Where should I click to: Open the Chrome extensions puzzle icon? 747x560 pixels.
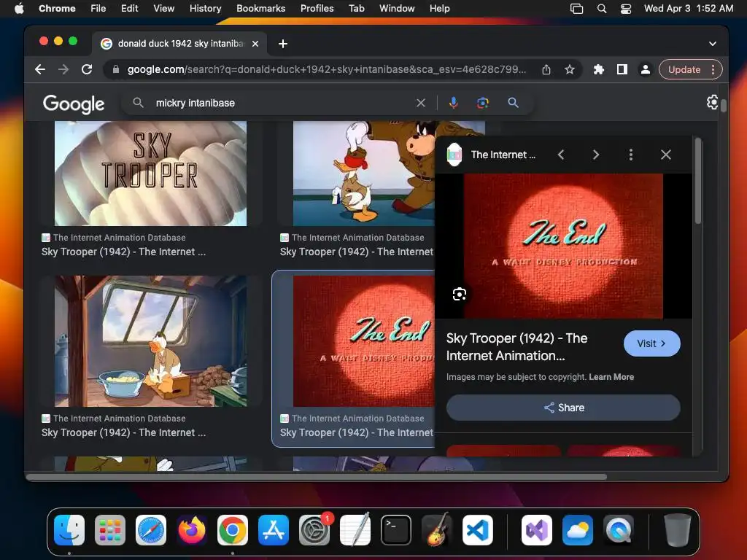point(599,69)
